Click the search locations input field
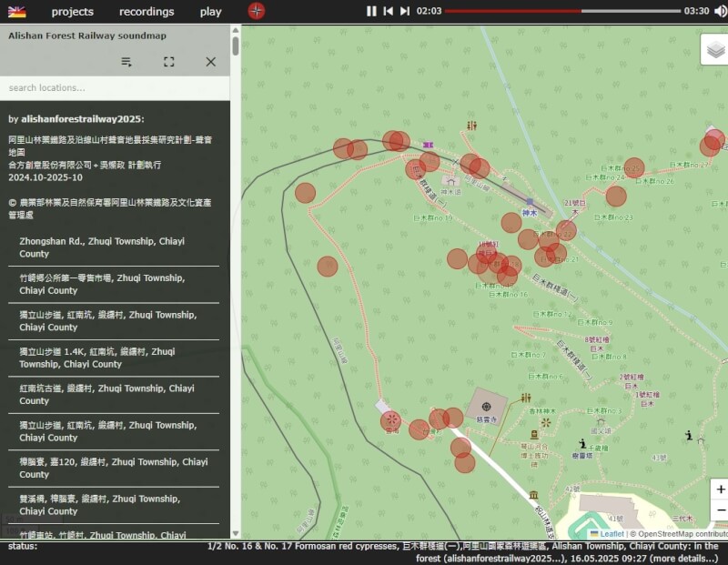This screenshot has height=565, width=728. [x=109, y=88]
